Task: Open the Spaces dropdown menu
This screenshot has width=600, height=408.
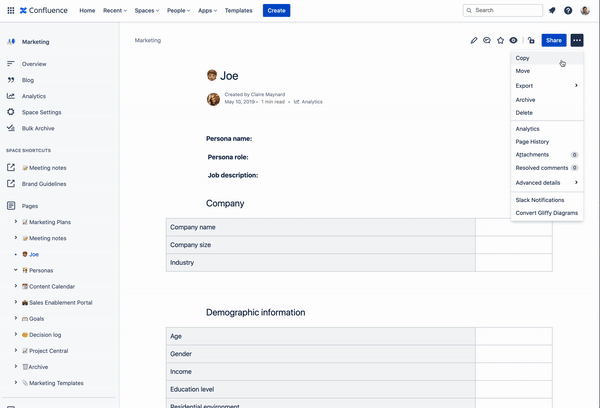Action: [x=147, y=10]
